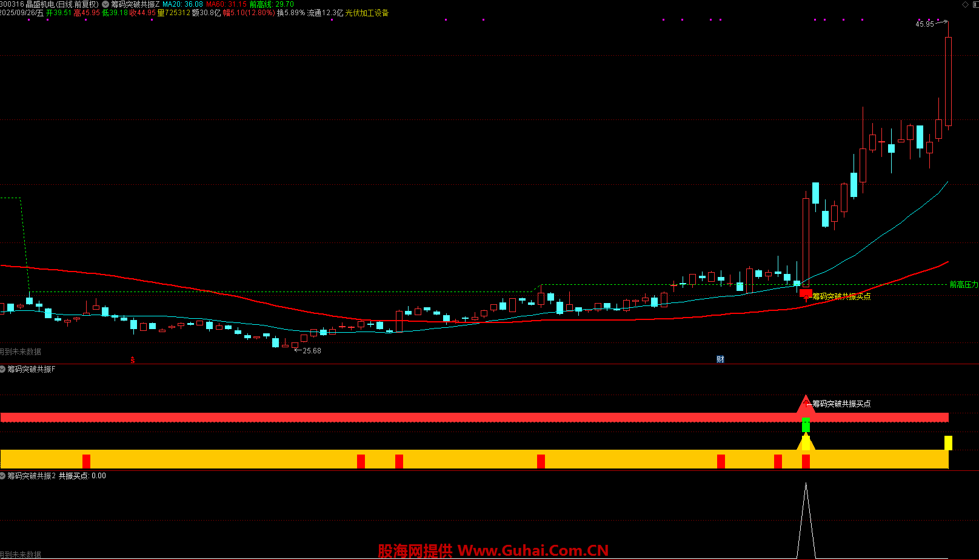The width and height of the screenshot is (979, 560).
Task: Click the yellow bar at right end of F panel
Action: 948,443
